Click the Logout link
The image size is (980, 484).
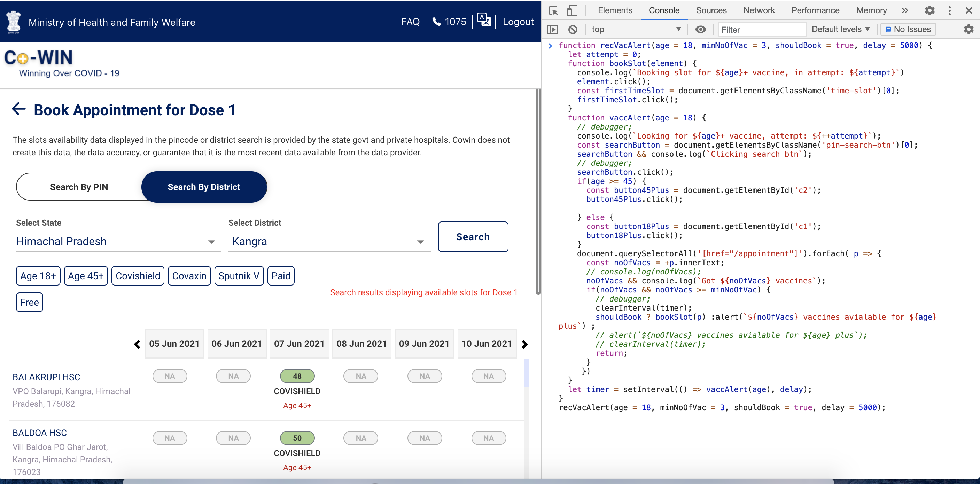518,22
